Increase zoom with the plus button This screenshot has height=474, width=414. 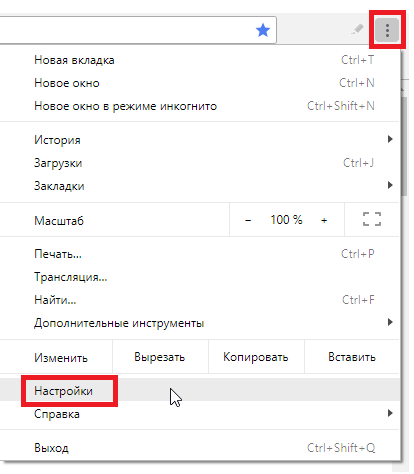click(324, 220)
